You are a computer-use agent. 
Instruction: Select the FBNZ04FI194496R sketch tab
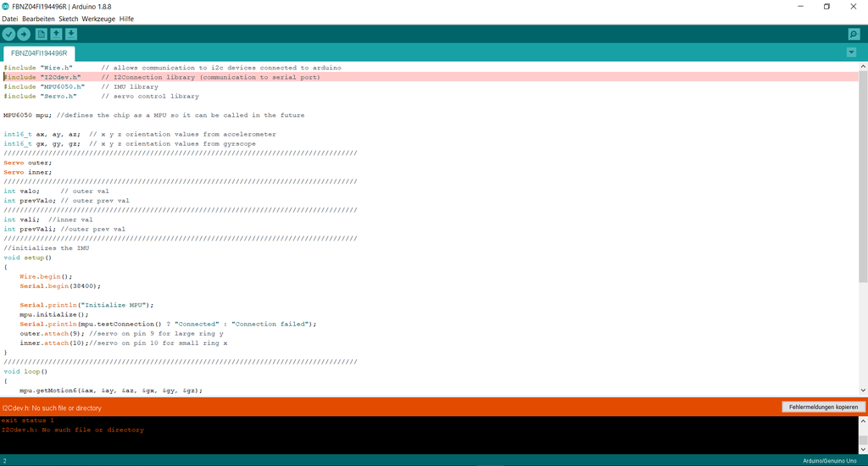[x=39, y=53]
